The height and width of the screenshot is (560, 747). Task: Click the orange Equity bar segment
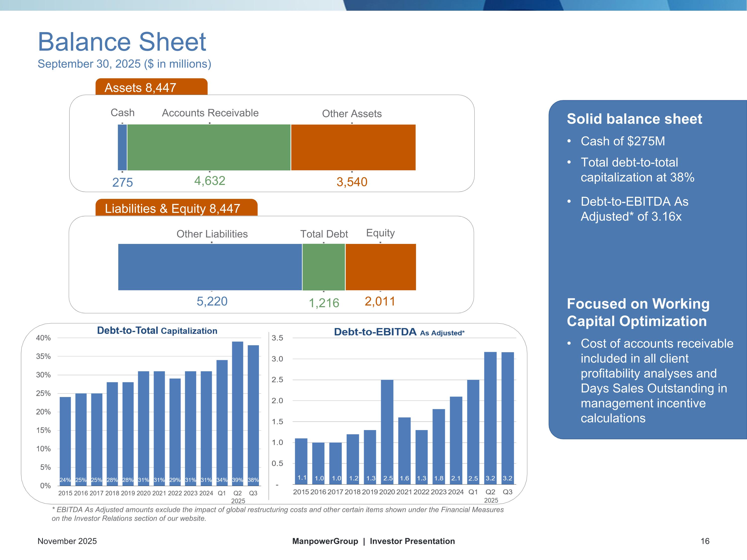pyautogui.click(x=380, y=267)
